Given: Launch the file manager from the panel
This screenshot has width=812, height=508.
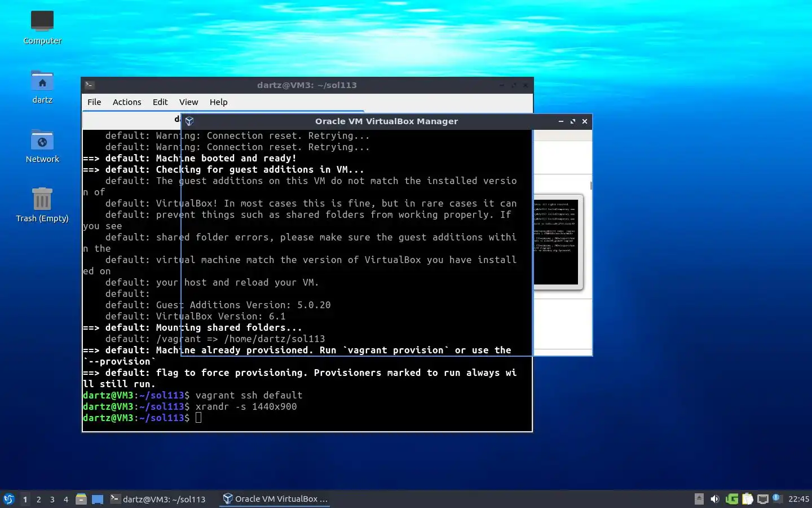Looking at the screenshot, I should click(81, 499).
